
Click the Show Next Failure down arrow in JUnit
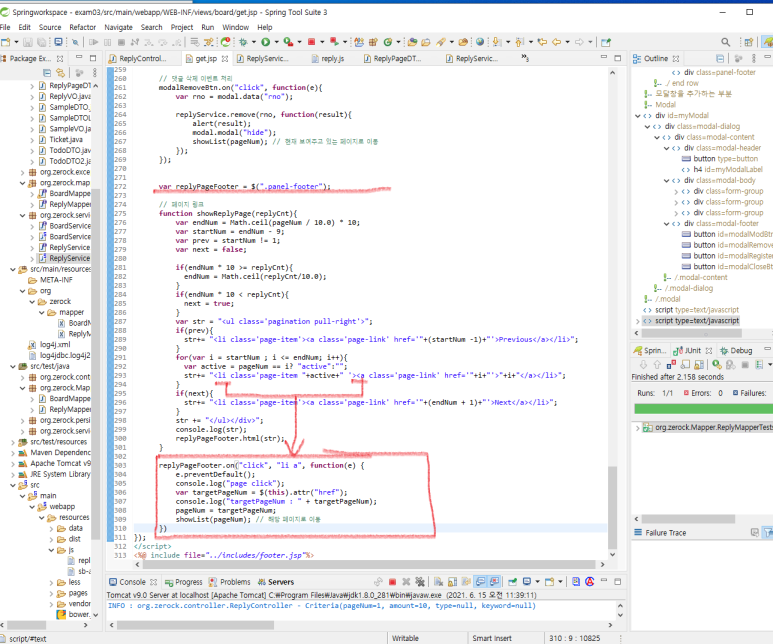click(x=643, y=365)
